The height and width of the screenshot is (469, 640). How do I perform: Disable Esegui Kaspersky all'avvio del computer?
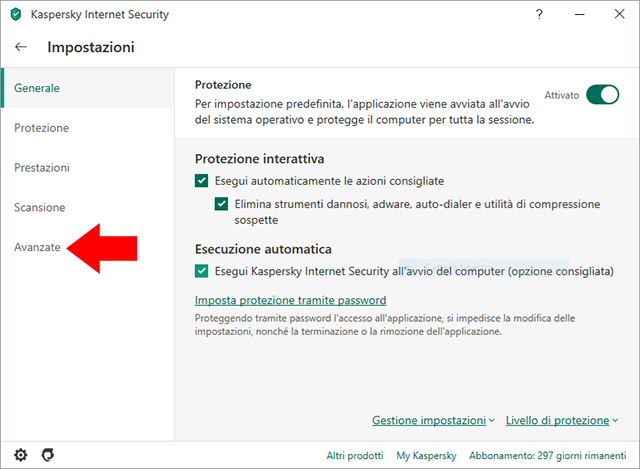[x=202, y=271]
